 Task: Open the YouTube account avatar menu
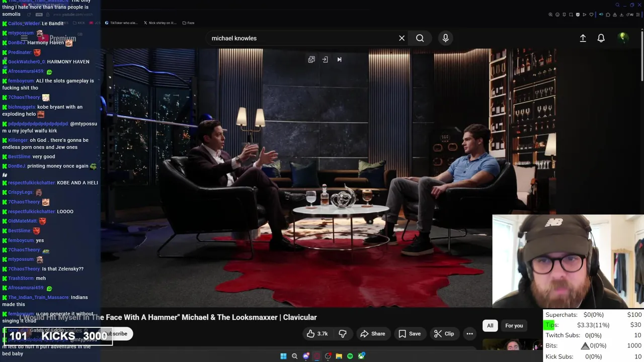623,38
